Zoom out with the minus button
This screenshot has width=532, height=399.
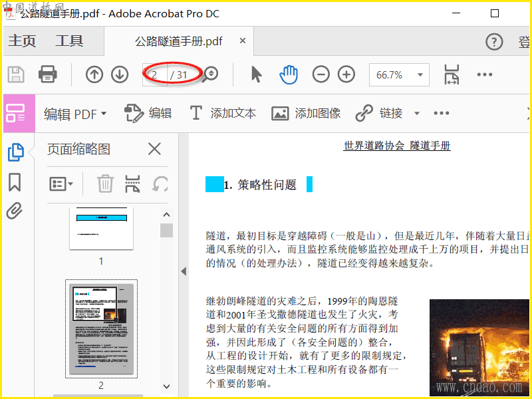click(321, 74)
